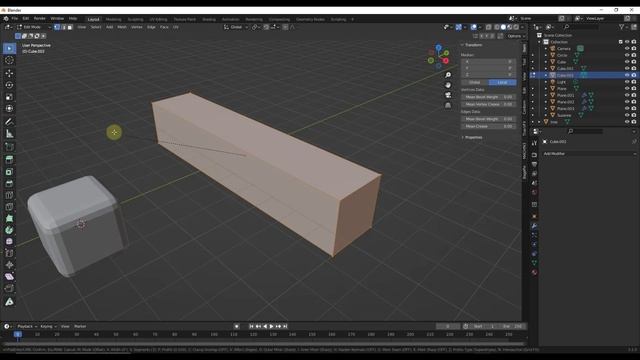The image size is (640, 360).
Task: Open the Edit Mode dropdown
Action: [34, 27]
